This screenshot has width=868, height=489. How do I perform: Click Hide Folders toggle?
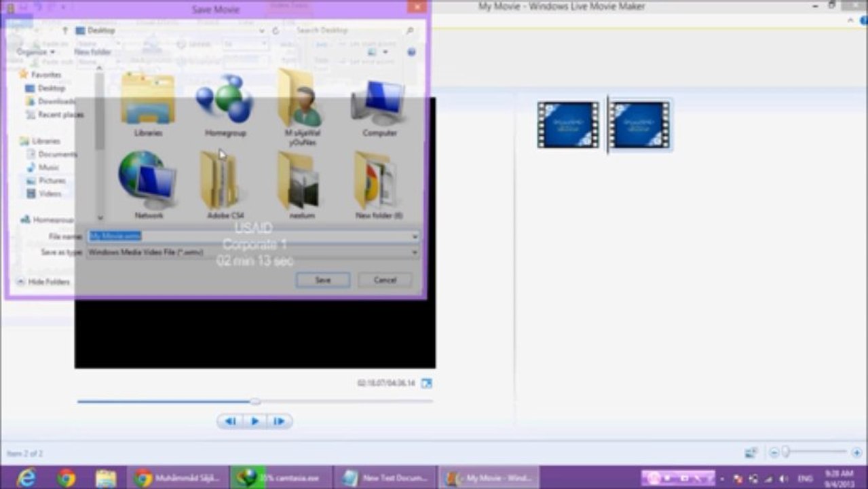point(43,282)
